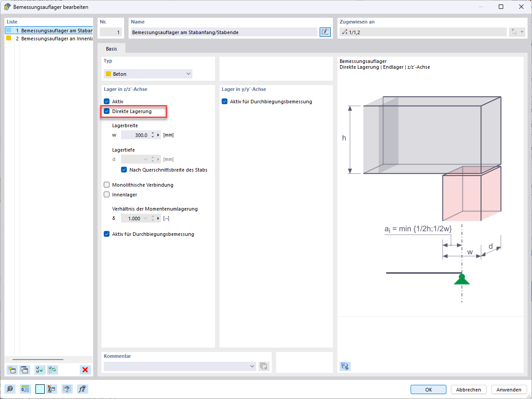Toggle Aktiv für Durchbiegungsbemessung under z/z'-Achse
This screenshot has height=399, width=532.
tap(106, 234)
